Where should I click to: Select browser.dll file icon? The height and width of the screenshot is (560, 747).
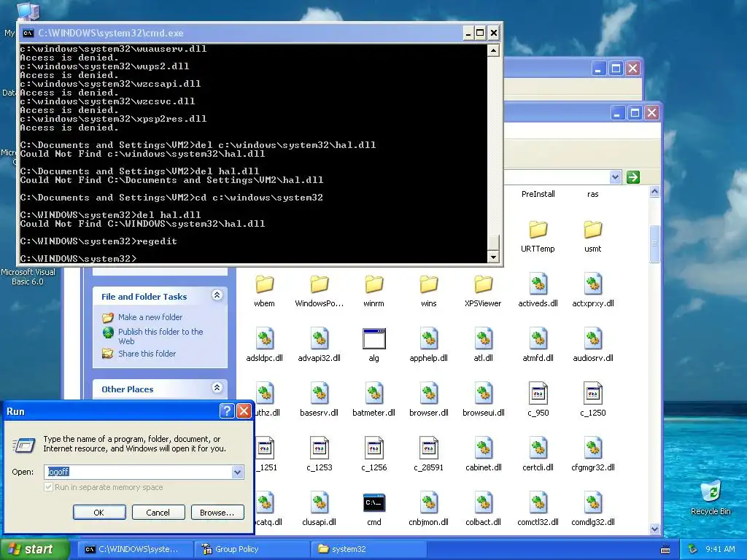click(x=429, y=393)
